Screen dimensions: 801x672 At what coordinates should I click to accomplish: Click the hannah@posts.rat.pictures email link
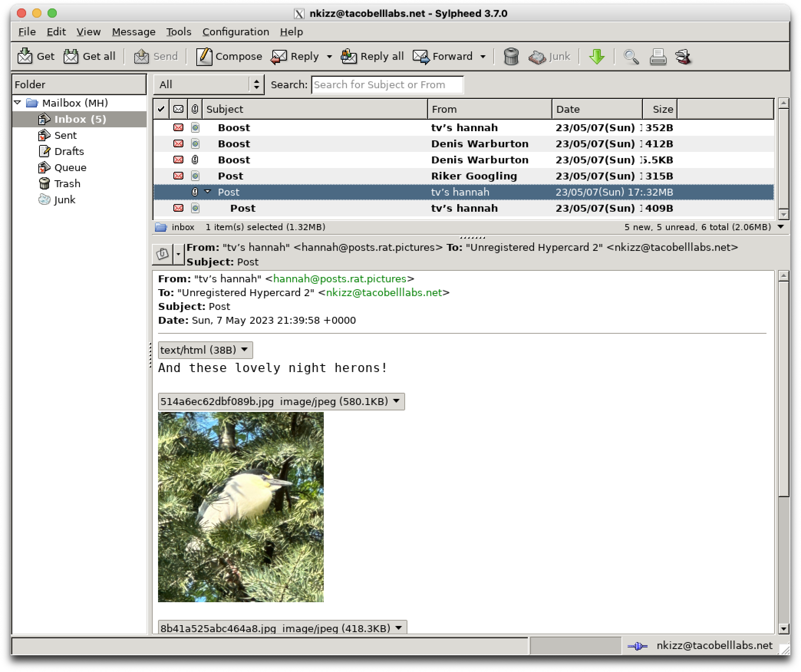click(340, 279)
